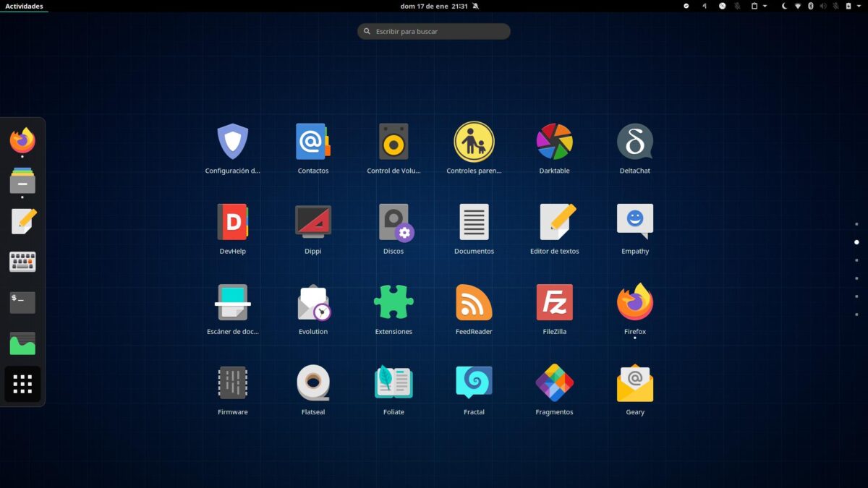Open the Foliate ebook reader
868x488 pixels.
tap(393, 382)
